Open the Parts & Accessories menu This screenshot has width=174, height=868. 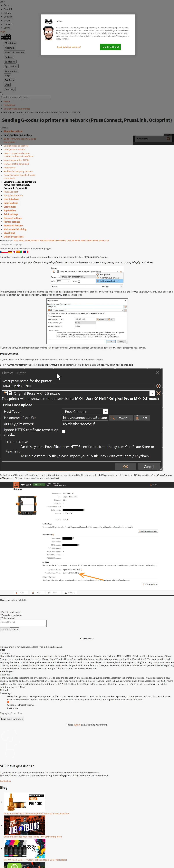click(14, 52)
